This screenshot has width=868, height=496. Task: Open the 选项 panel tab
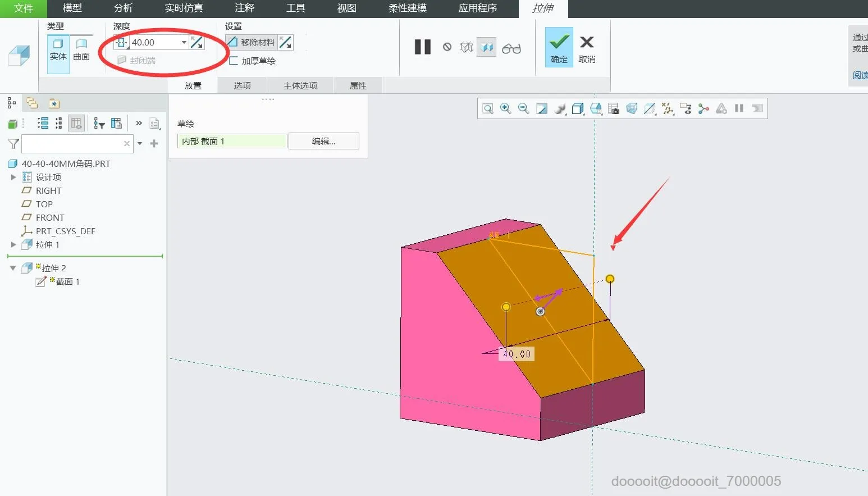pyautogui.click(x=242, y=85)
